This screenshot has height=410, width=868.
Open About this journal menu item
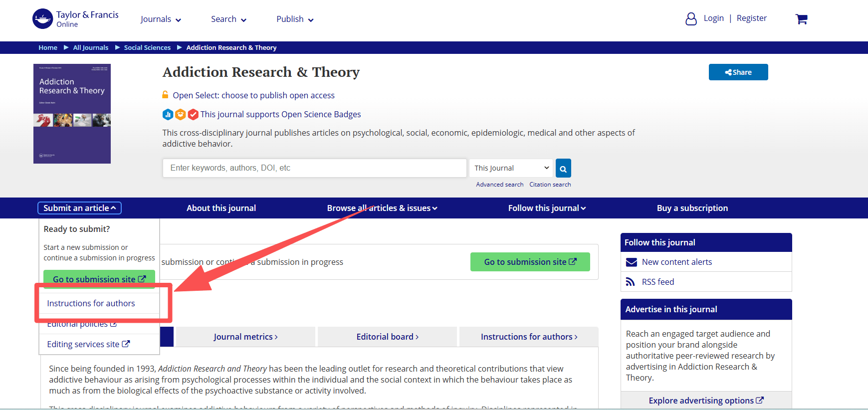(x=221, y=208)
